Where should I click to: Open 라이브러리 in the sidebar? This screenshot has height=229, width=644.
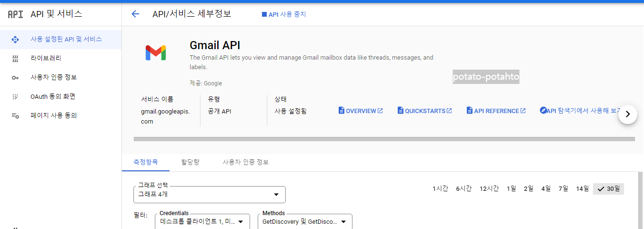tap(60, 58)
